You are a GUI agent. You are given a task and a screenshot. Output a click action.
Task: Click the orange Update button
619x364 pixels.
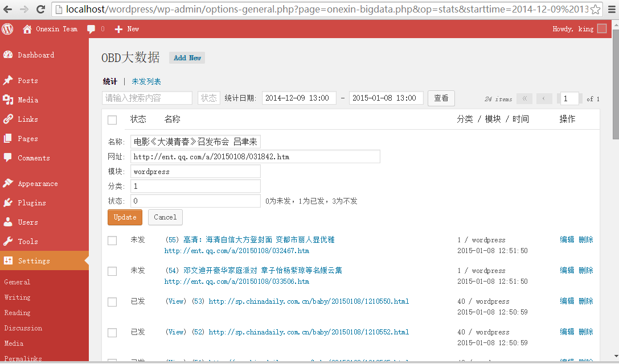(125, 217)
